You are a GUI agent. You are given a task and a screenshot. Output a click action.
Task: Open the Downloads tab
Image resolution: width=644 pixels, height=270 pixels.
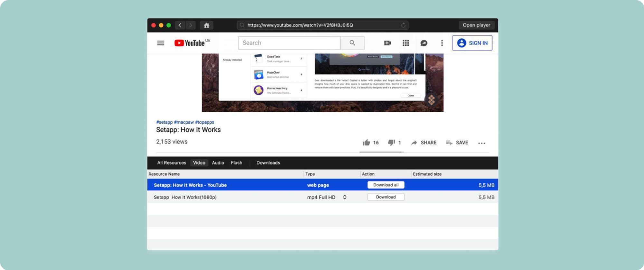coord(268,163)
